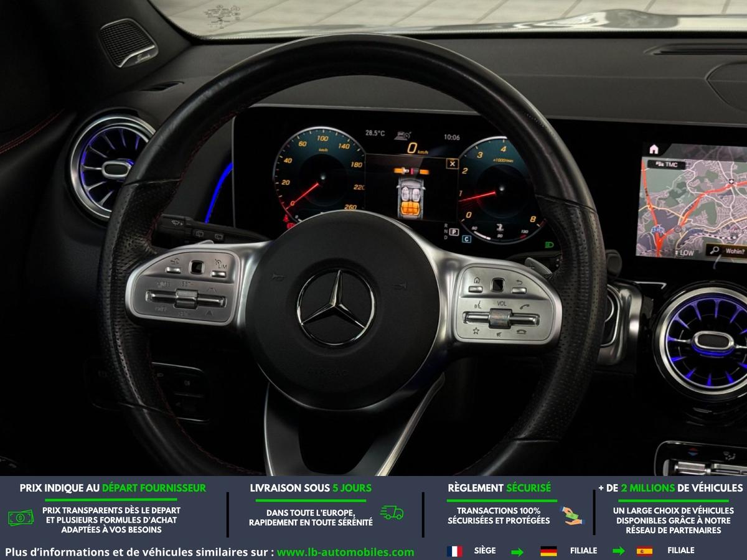
Task: Click the RÈGLEMENT SÉCURISÉ heading
Action: pyautogui.click(x=499, y=488)
